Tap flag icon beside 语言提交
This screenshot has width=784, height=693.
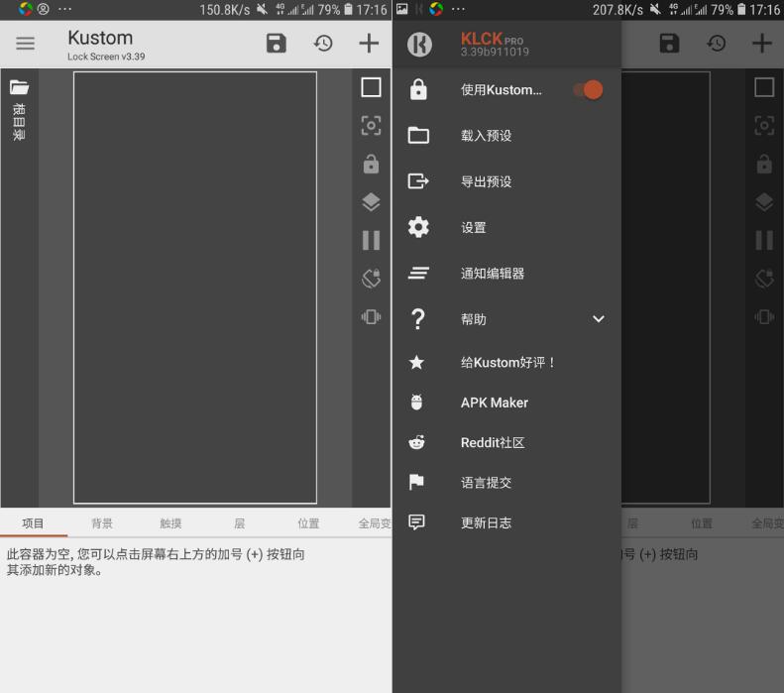point(416,482)
